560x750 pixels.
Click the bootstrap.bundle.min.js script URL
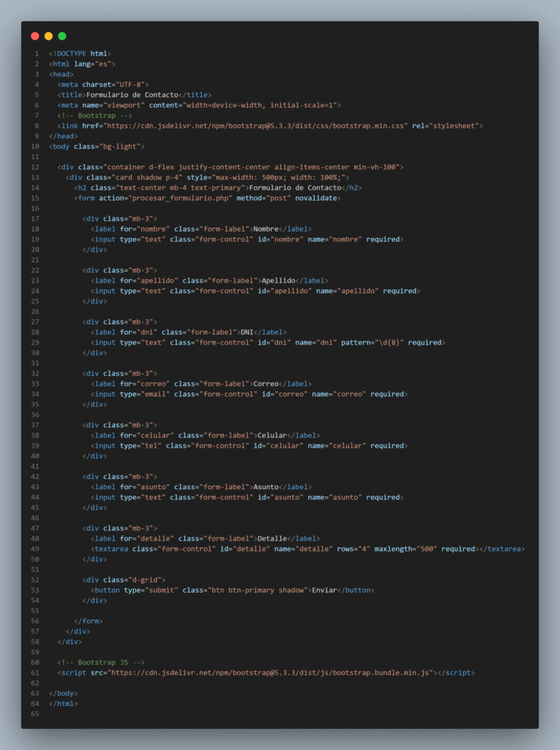(270, 673)
